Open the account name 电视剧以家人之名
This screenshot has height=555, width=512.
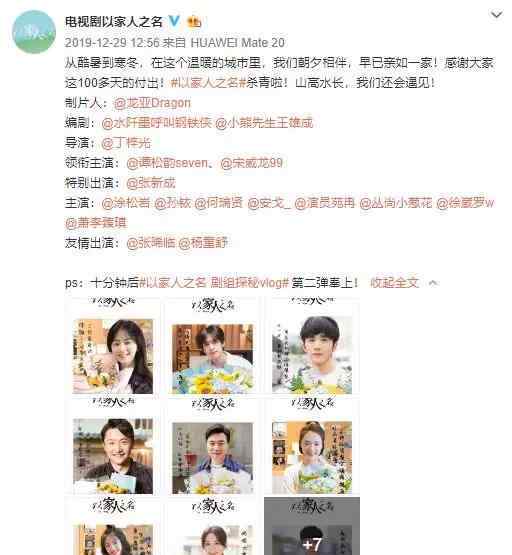[114, 22]
